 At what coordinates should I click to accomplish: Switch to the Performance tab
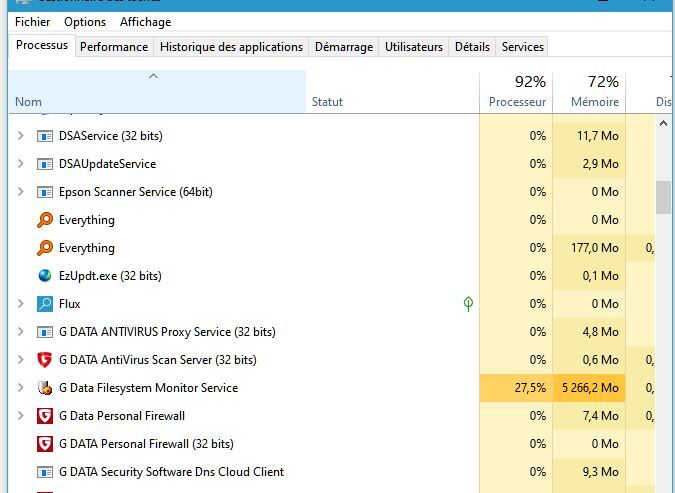tap(114, 47)
